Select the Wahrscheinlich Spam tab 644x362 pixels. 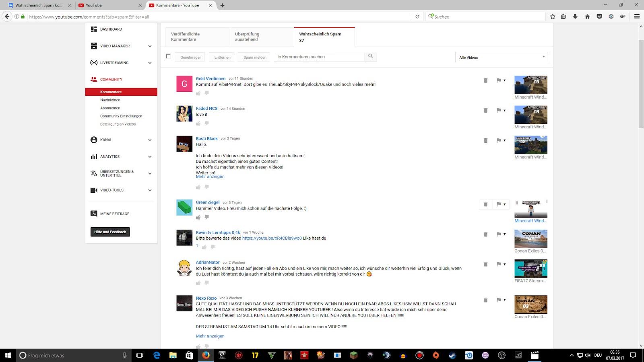[324, 37]
